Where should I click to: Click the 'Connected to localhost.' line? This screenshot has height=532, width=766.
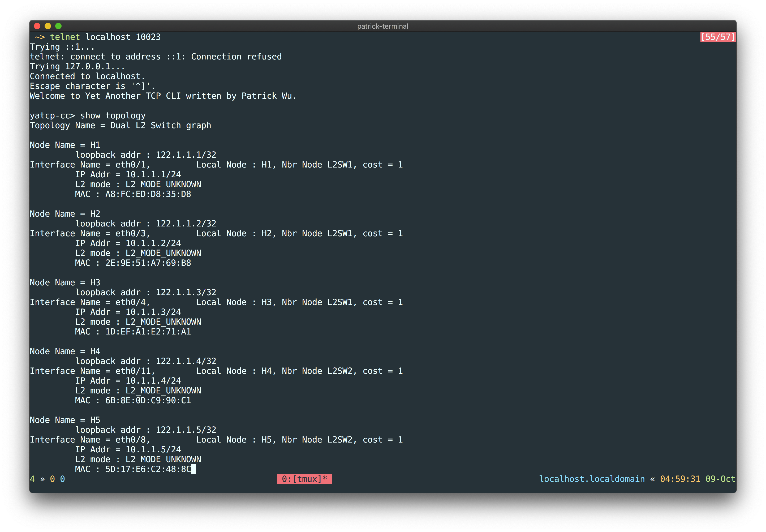coord(87,76)
